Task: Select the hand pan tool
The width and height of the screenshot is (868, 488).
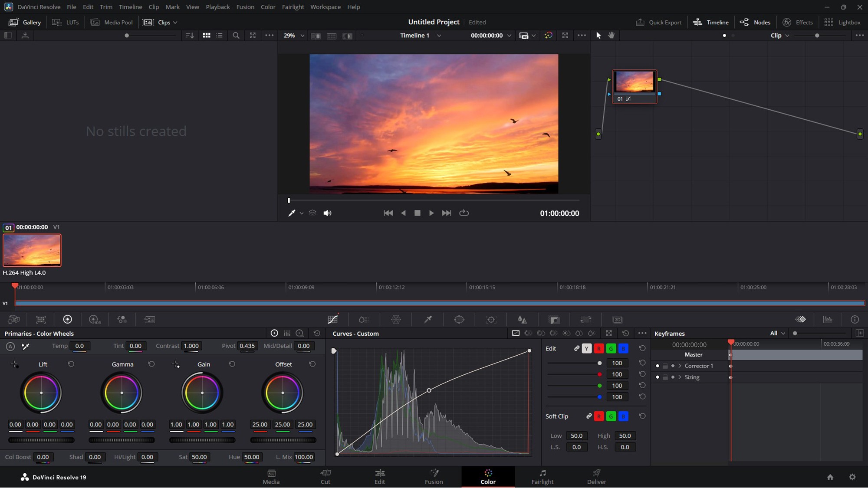Action: (612, 36)
